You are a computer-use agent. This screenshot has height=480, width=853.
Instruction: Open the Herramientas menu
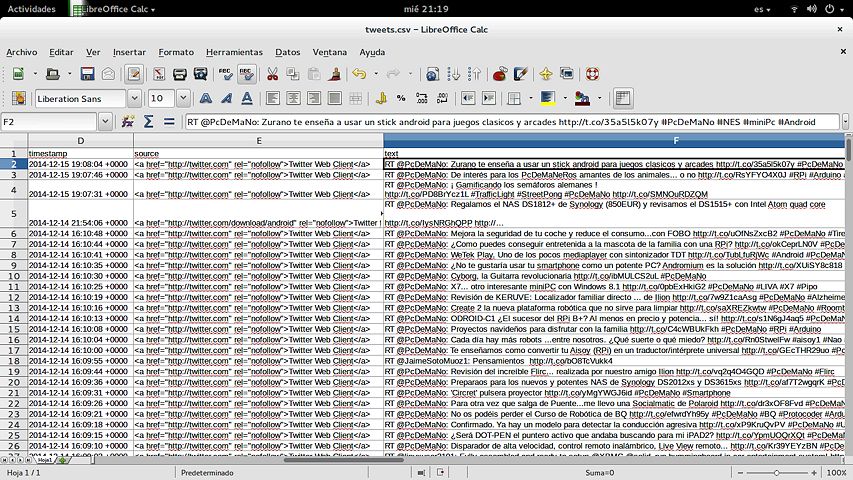point(234,52)
